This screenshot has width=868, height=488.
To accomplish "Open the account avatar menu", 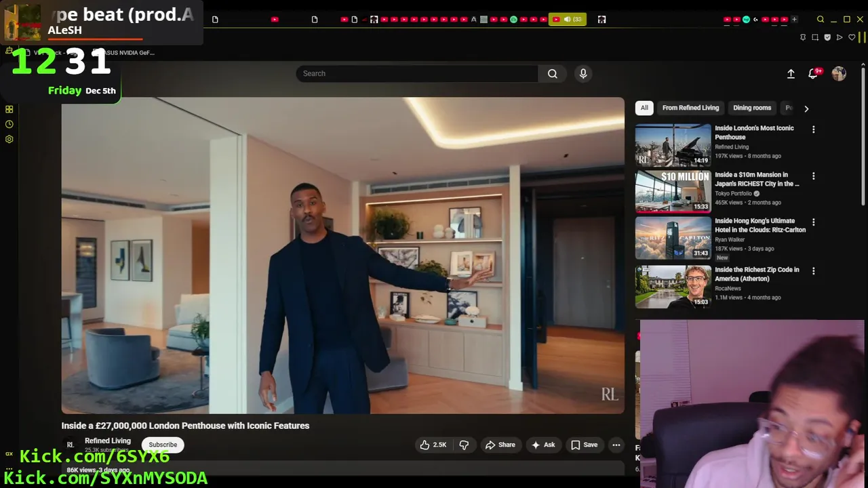I will (x=839, y=74).
